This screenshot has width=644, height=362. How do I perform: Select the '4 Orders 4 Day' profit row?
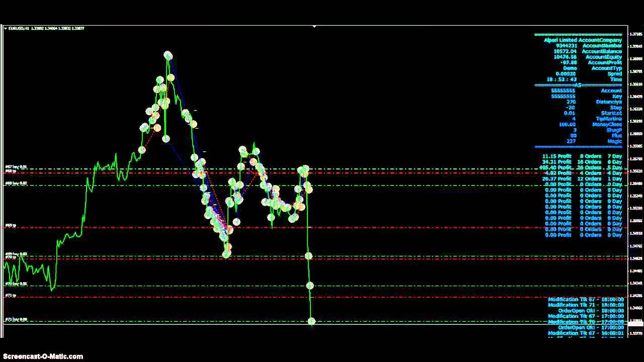pos(583,173)
